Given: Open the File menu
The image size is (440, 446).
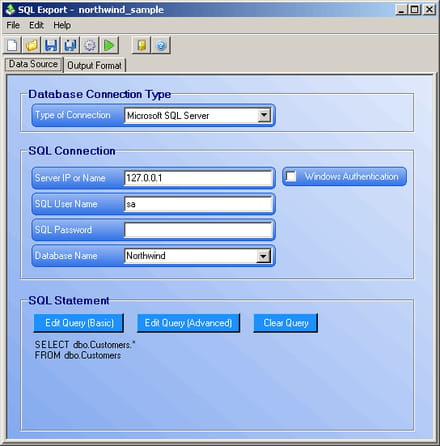Looking at the screenshot, I should coord(13,25).
